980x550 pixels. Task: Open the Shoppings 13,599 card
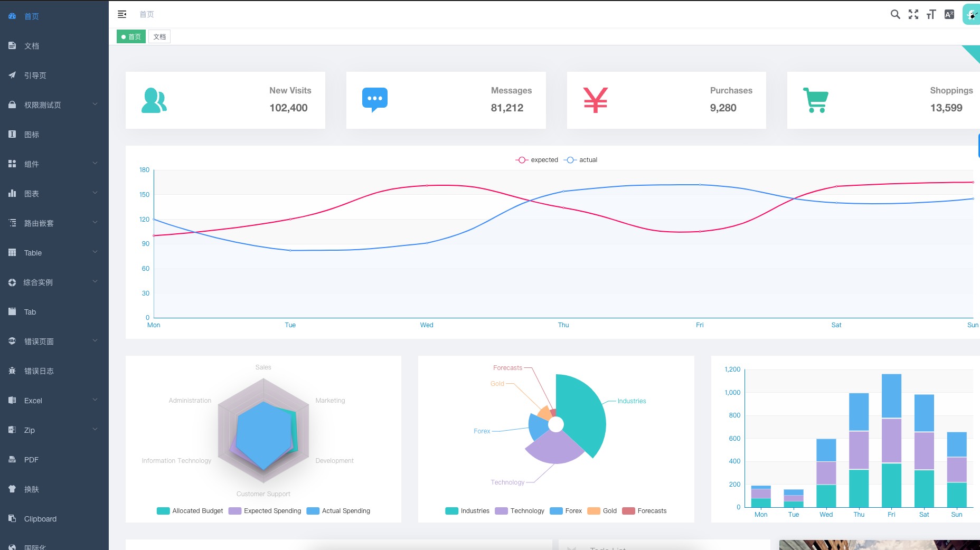[883, 100]
